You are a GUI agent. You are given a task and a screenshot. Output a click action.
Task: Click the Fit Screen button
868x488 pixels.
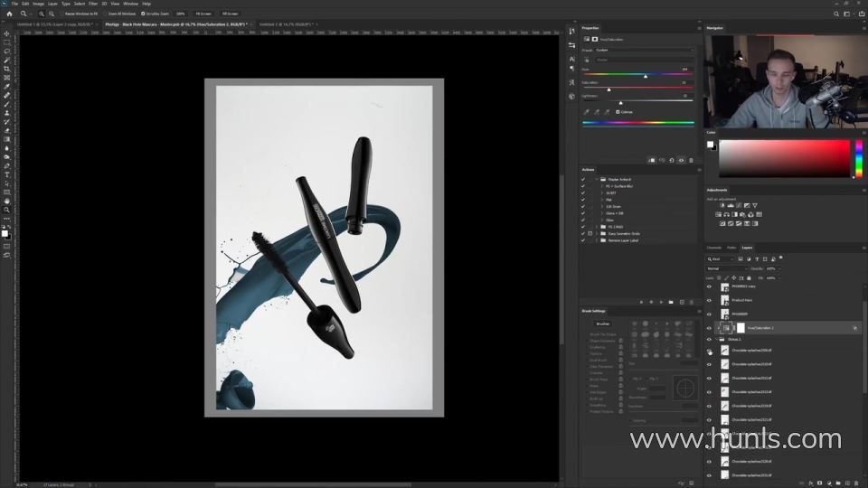204,14
